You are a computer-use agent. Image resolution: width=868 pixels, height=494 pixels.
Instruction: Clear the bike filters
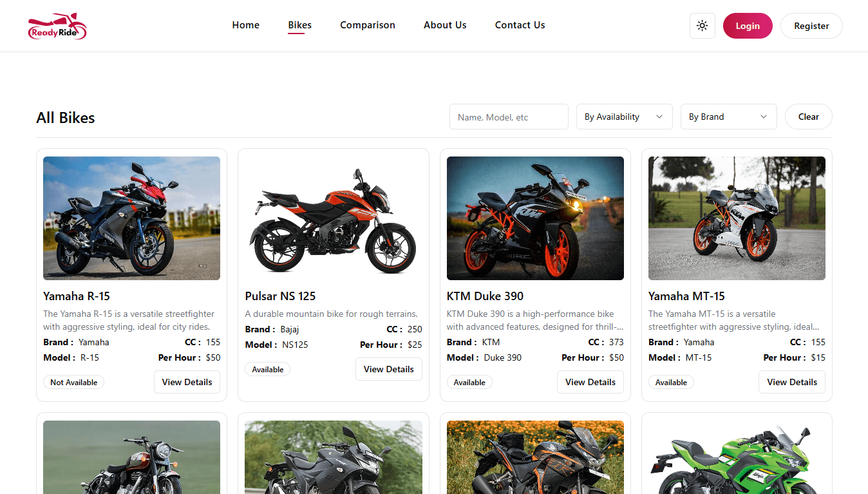pos(808,117)
